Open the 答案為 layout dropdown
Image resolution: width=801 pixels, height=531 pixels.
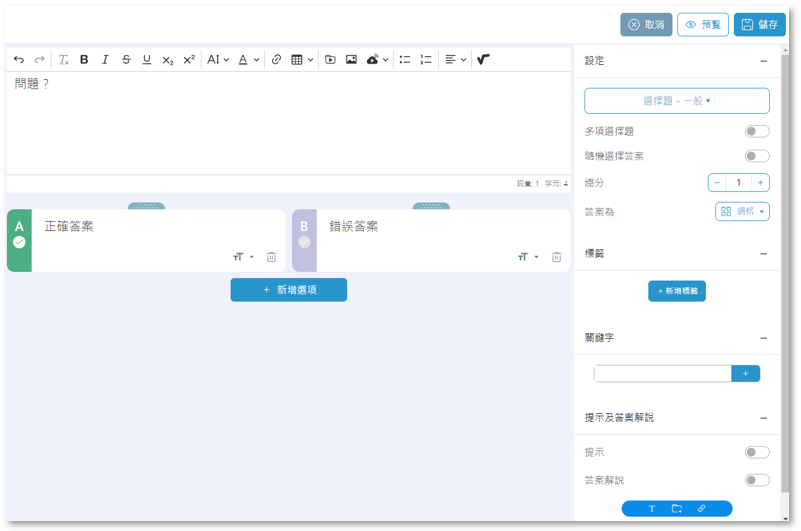coord(742,211)
